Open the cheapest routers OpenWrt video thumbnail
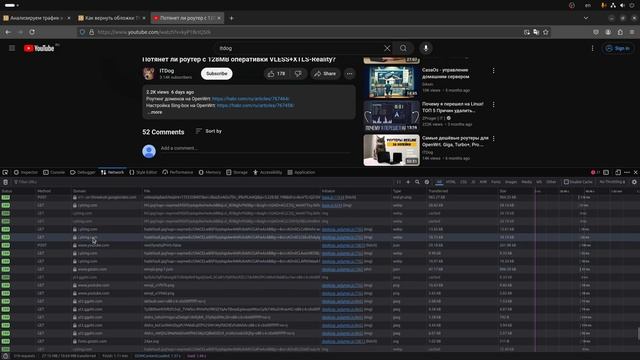 [x=391, y=150]
